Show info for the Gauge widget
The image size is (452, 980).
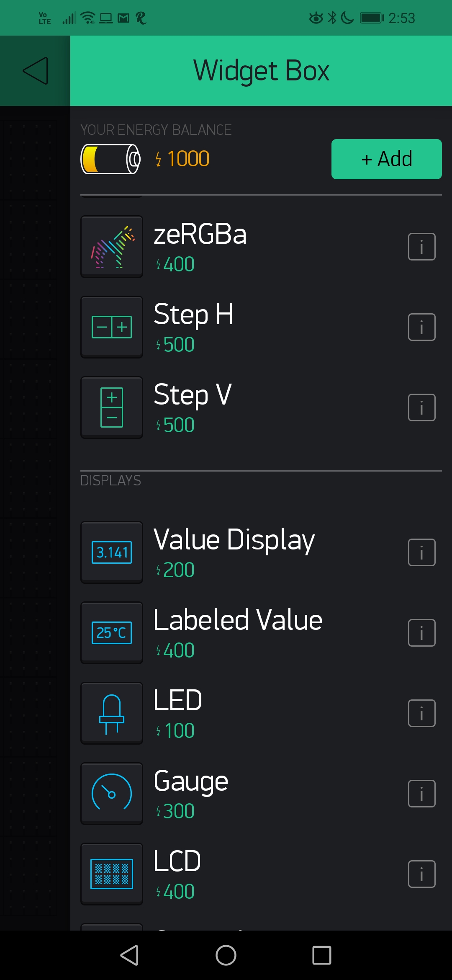pyautogui.click(x=421, y=793)
